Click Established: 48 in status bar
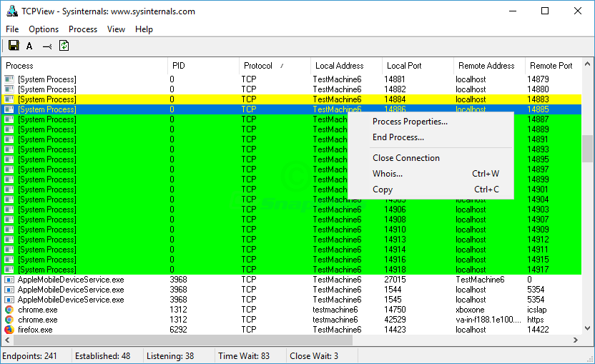595x364 pixels. coord(102,356)
